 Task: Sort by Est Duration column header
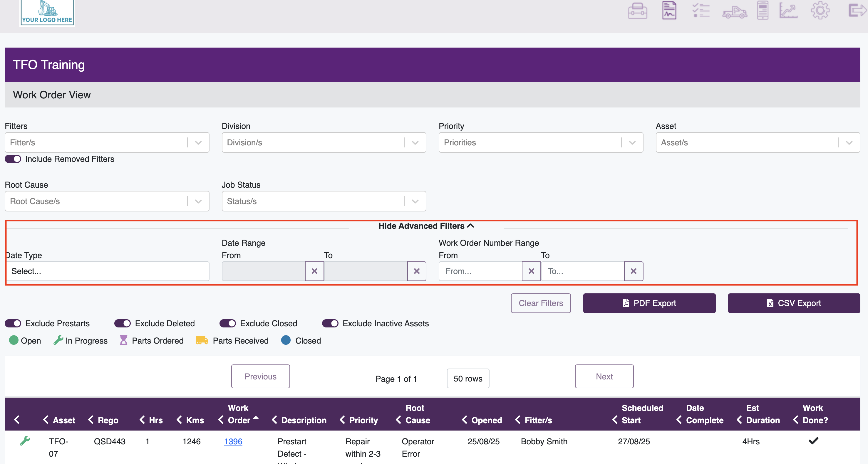click(763, 414)
